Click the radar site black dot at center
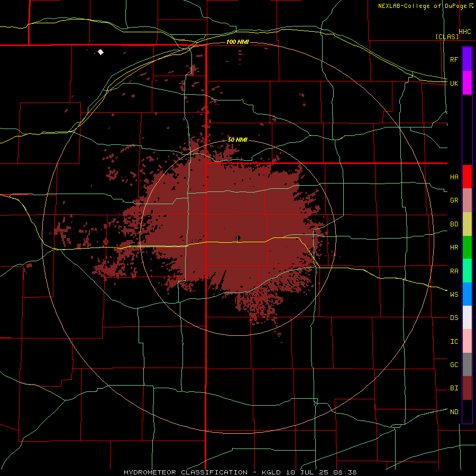Viewport: 476px width, 476px height. pos(238,237)
